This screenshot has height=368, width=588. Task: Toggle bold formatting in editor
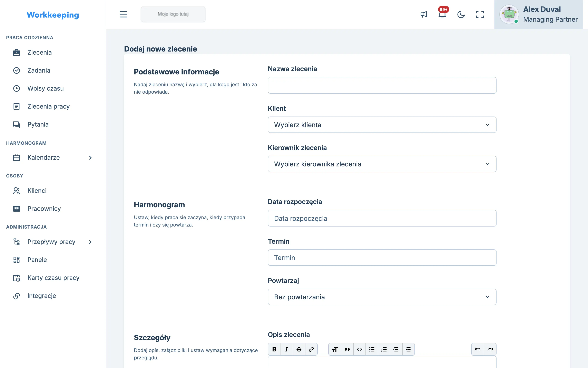click(x=274, y=349)
